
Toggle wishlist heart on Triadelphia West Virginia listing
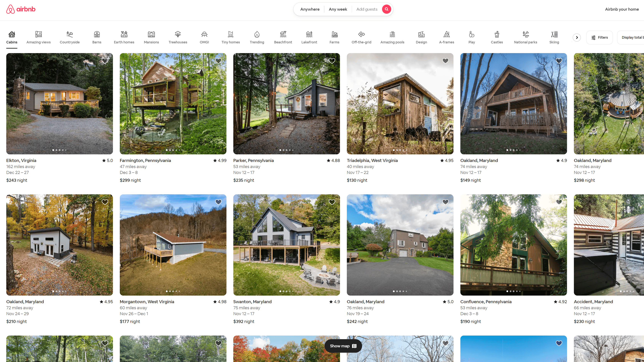click(445, 61)
